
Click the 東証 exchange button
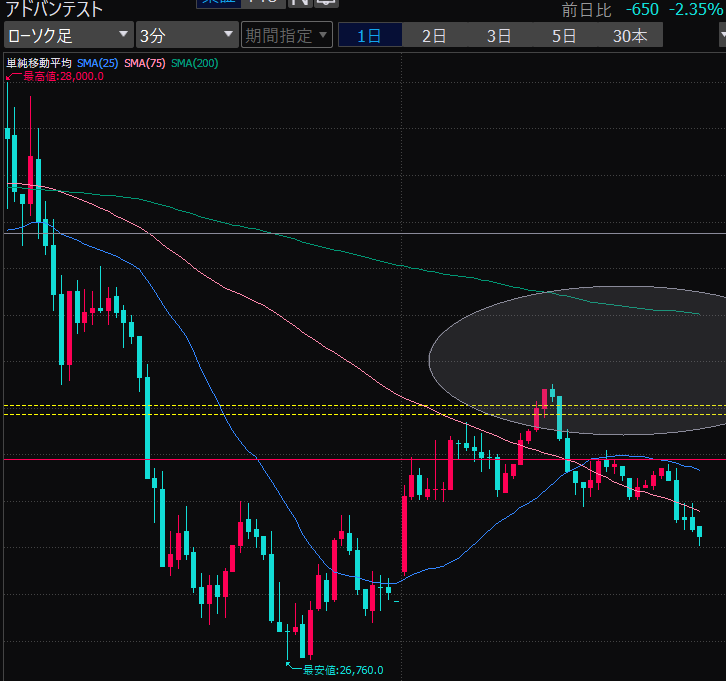pos(210,3)
